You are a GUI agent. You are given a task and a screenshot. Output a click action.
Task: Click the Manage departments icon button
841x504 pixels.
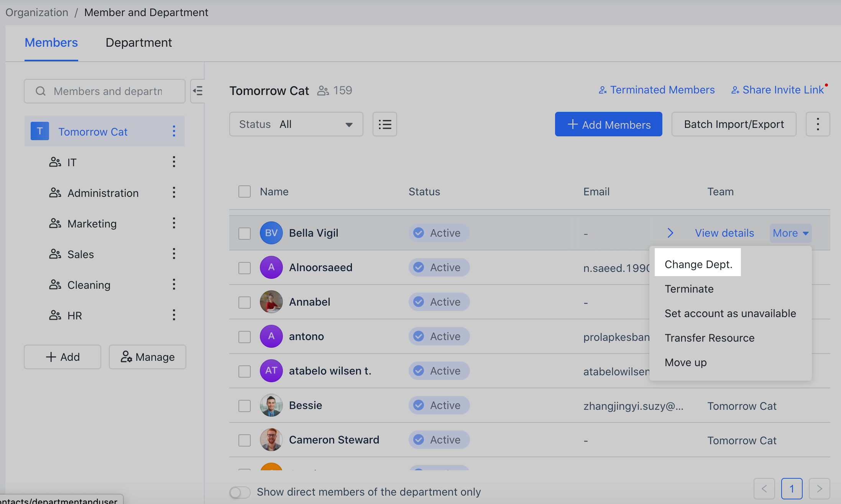pyautogui.click(x=147, y=357)
